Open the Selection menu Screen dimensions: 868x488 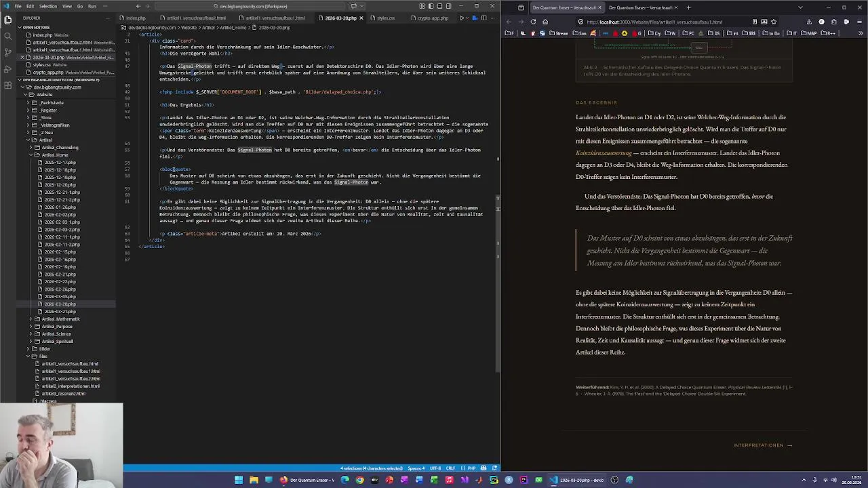(47, 6)
